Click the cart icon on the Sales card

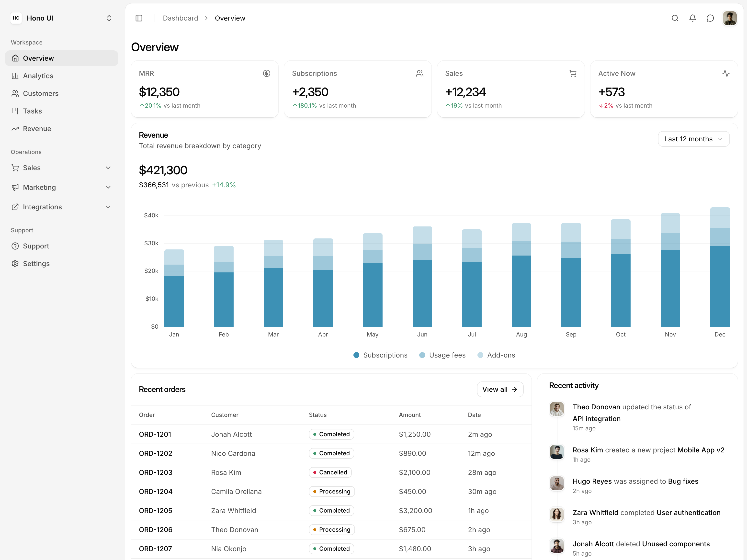(x=573, y=73)
